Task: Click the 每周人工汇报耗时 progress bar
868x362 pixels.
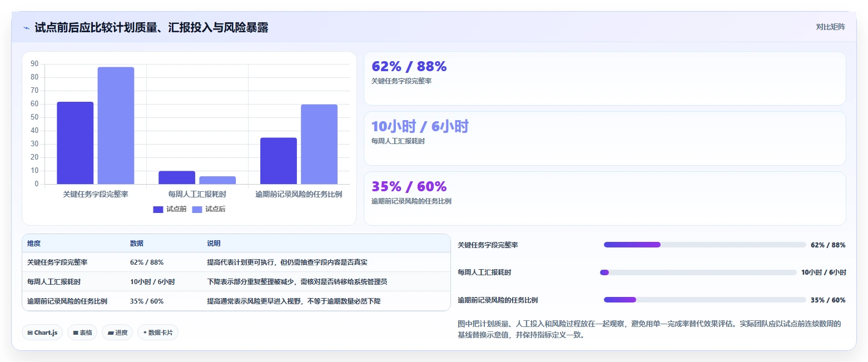Action: click(x=698, y=272)
